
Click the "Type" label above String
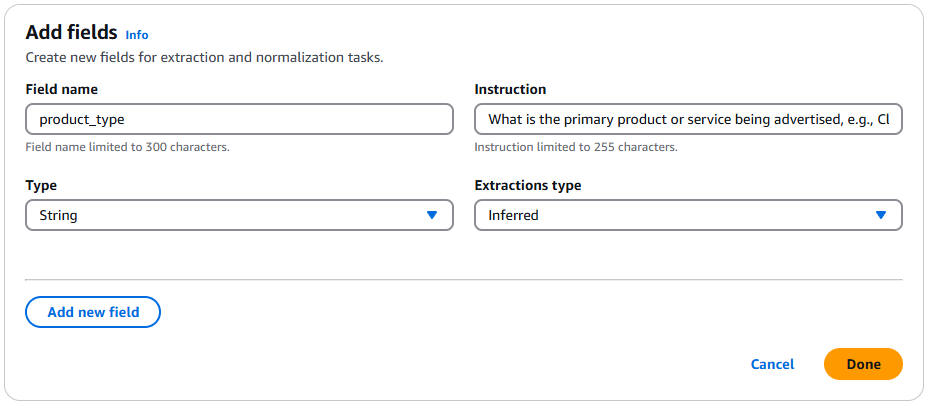[41, 185]
